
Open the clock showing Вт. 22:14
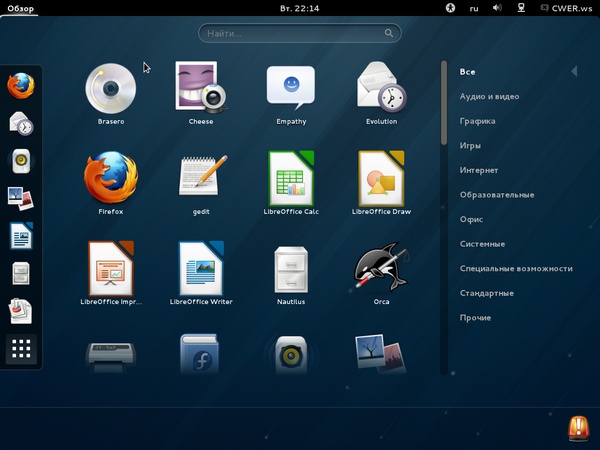coord(299,9)
